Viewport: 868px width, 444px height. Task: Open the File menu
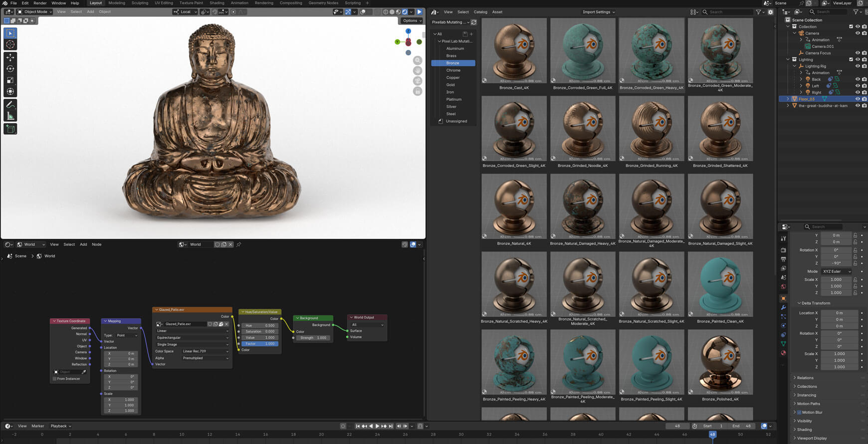tap(13, 3)
